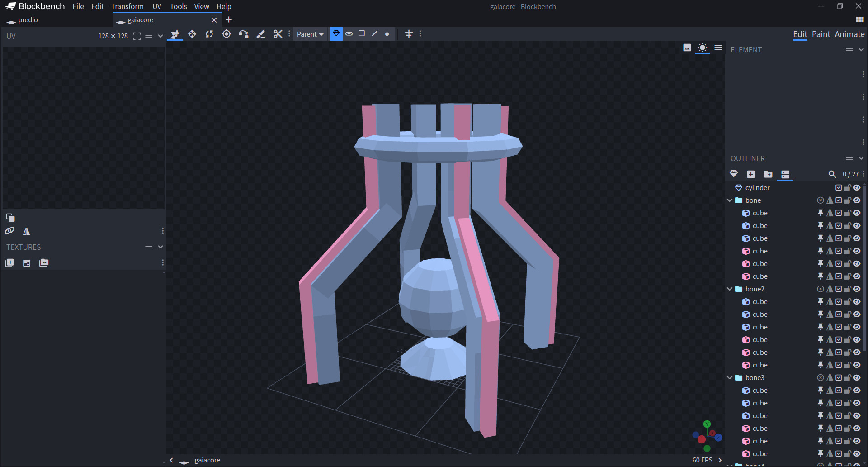Viewport: 868px width, 467px height.
Task: Hide the cylinder mesh using its eye icon
Action: coord(857,188)
